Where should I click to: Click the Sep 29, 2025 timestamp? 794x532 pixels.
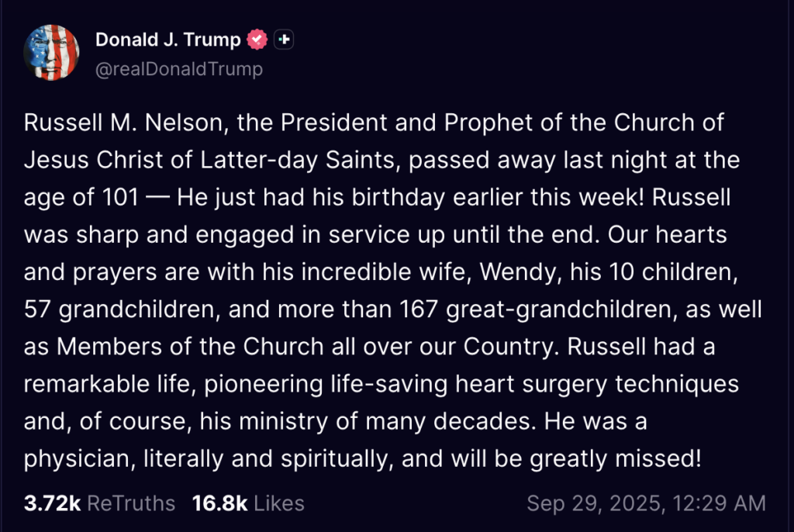tap(646, 503)
